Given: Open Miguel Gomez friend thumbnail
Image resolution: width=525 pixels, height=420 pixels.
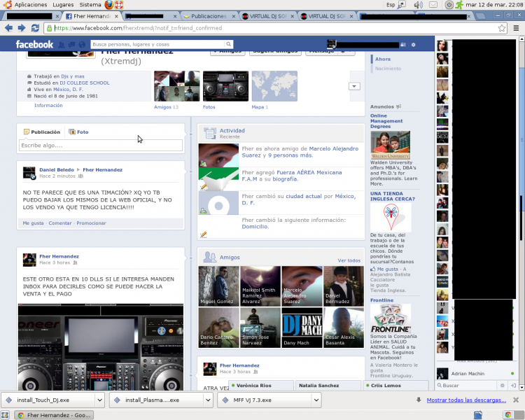Looking at the screenshot, I should tap(218, 286).
